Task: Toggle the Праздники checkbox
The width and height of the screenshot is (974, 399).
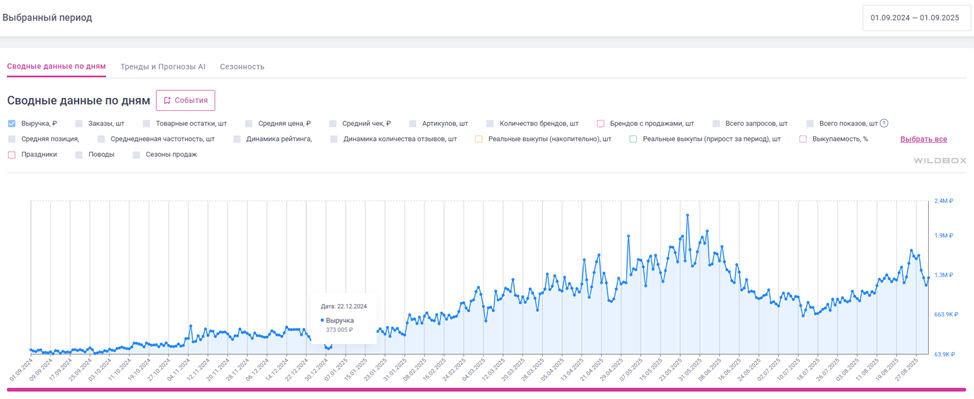Action: [12, 154]
